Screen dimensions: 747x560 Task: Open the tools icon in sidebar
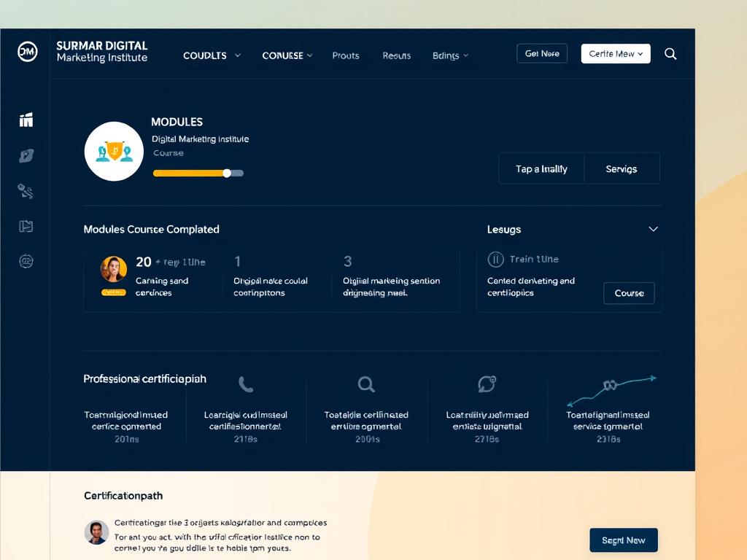(26, 191)
